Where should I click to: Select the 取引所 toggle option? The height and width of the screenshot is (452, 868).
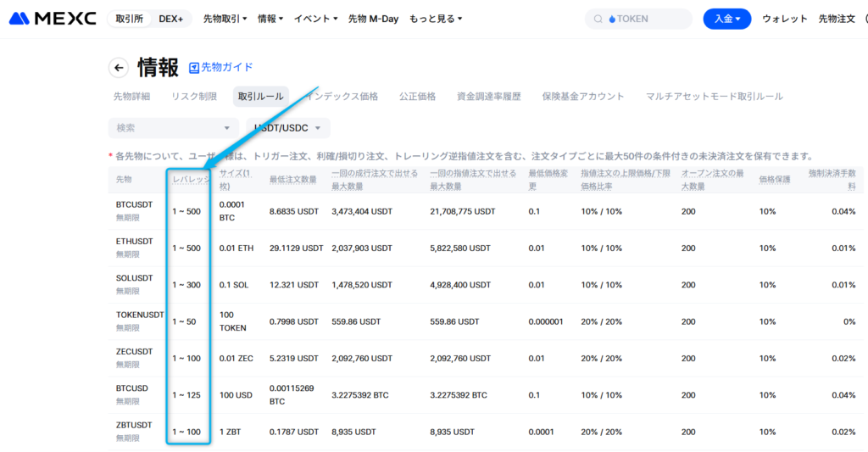[x=129, y=19]
